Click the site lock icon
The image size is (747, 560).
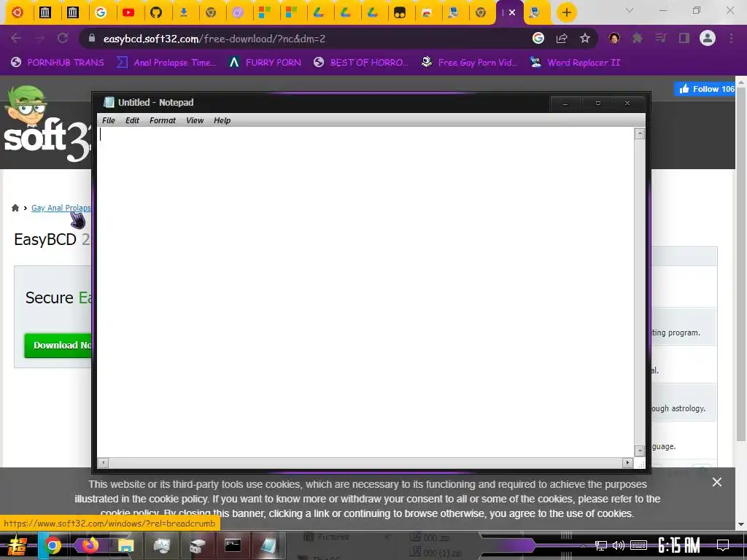92,39
